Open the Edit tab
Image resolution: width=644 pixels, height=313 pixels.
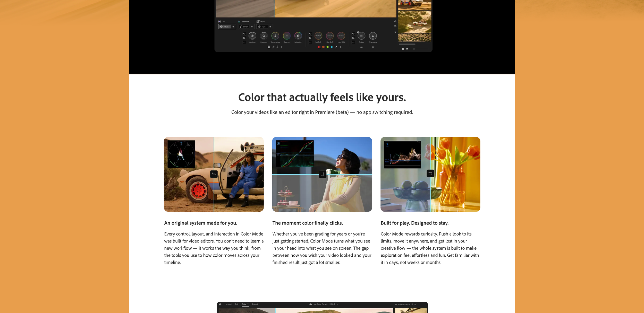click(236, 304)
